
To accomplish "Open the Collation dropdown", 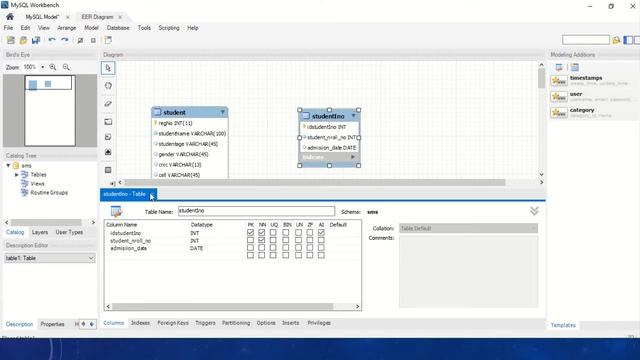I will (x=469, y=228).
